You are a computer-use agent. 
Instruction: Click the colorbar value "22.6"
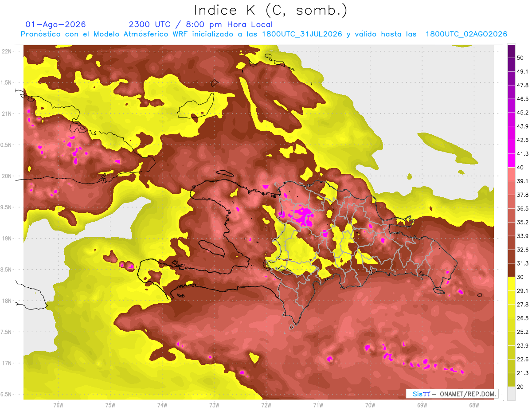[x=523, y=360]
